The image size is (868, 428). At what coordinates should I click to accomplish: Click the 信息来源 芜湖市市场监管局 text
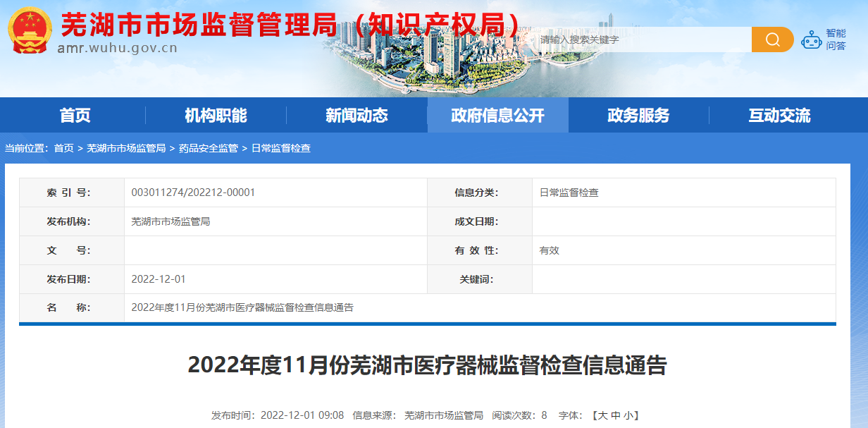click(418, 415)
